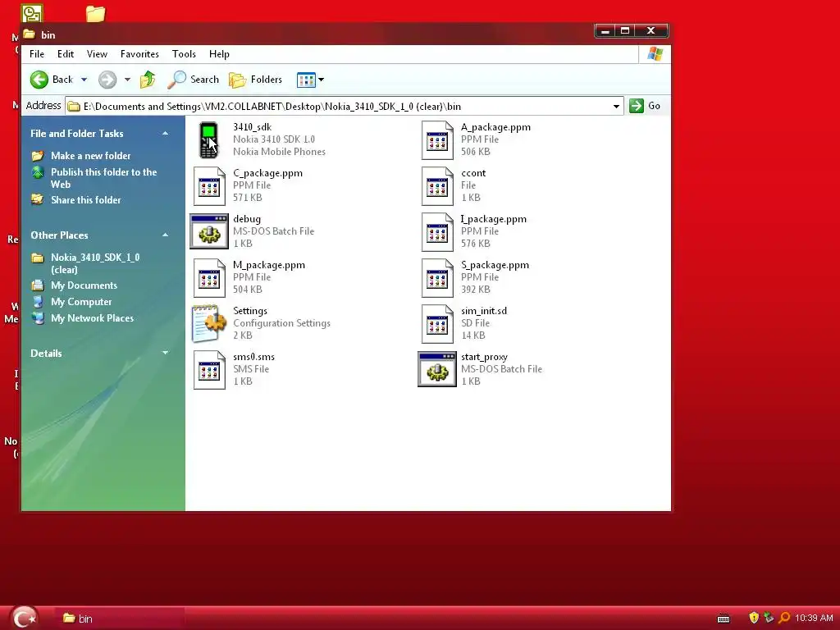Expand the Address bar dropdown arrow
840x630 pixels.
click(x=617, y=106)
